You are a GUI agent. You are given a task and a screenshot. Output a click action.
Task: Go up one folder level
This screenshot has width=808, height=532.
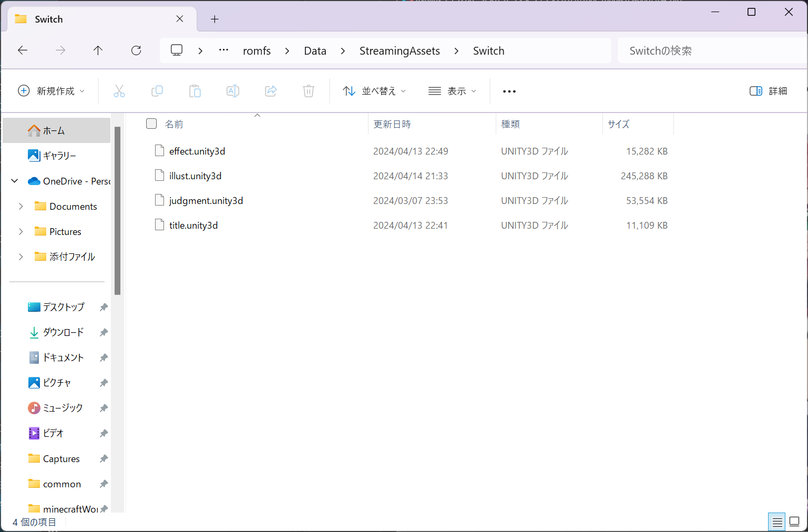[x=98, y=50]
